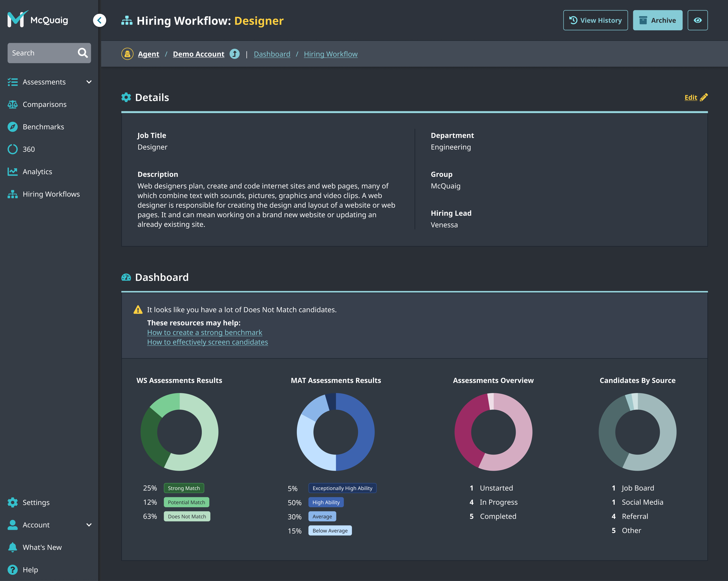Open What's New bell icon
728x581 pixels.
tap(12, 547)
